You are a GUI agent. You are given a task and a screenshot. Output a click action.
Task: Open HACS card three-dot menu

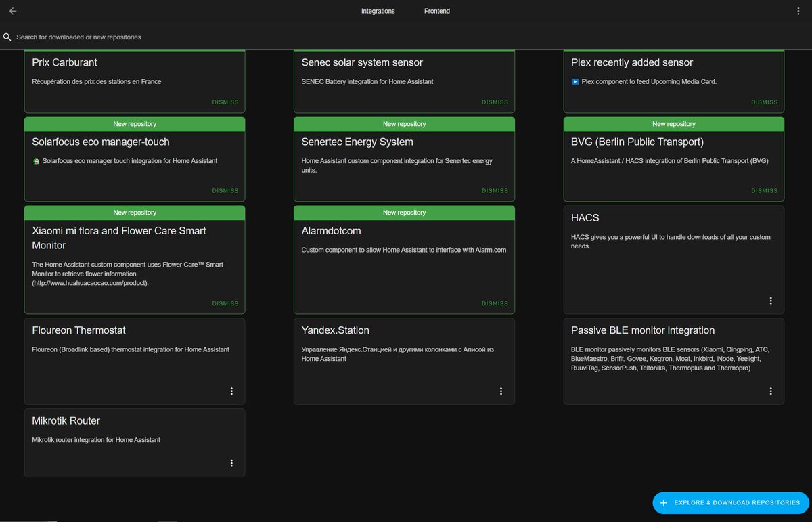coord(771,301)
